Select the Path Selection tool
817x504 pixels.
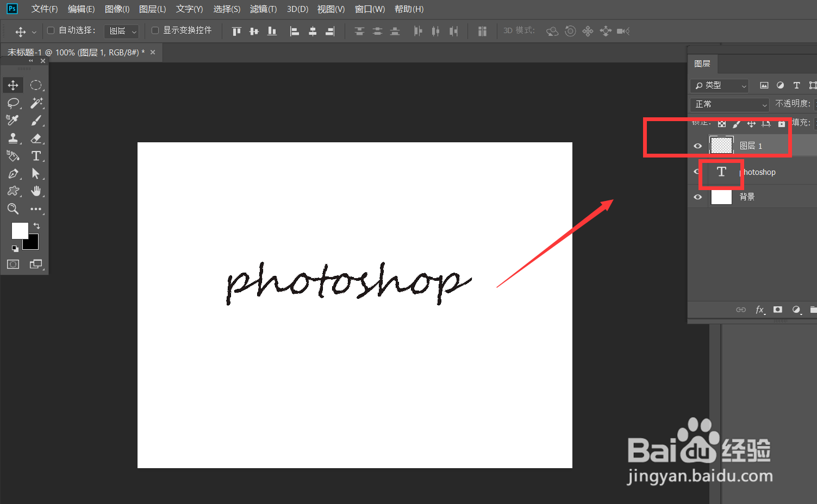[36, 174]
